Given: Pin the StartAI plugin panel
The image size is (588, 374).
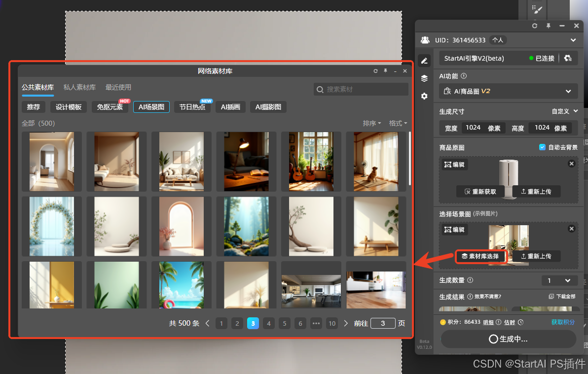Looking at the screenshot, I should pos(548,26).
